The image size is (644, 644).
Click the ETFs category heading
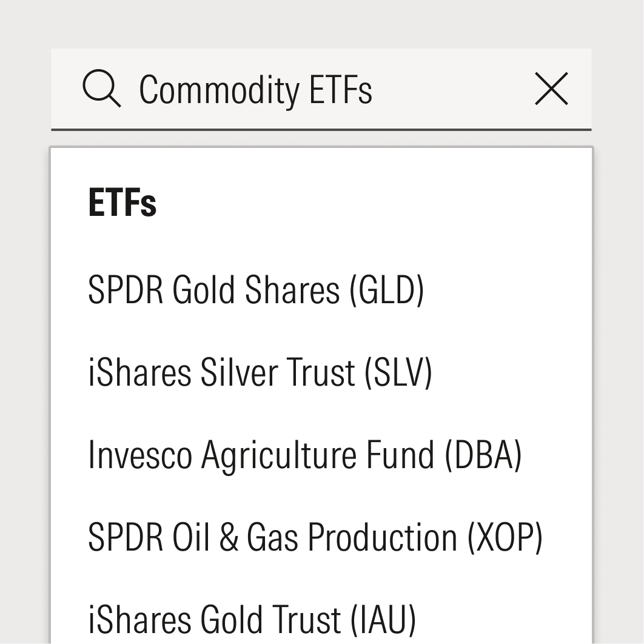click(x=122, y=203)
